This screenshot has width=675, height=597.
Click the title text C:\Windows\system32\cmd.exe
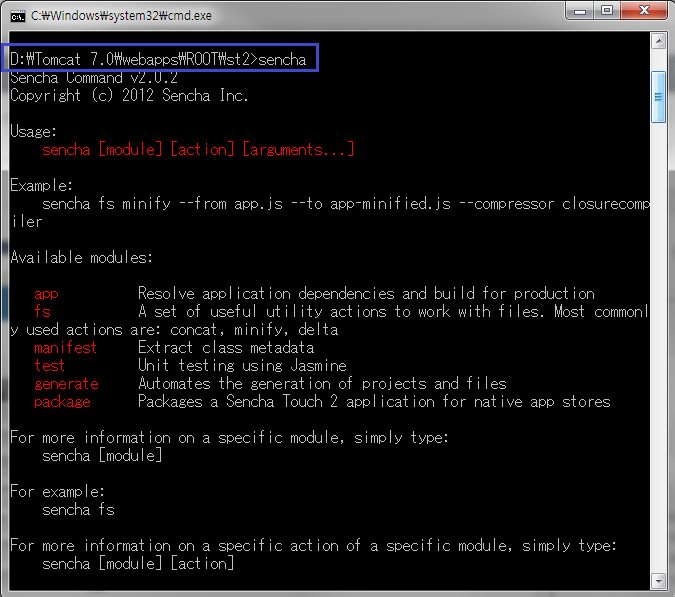tap(121, 16)
